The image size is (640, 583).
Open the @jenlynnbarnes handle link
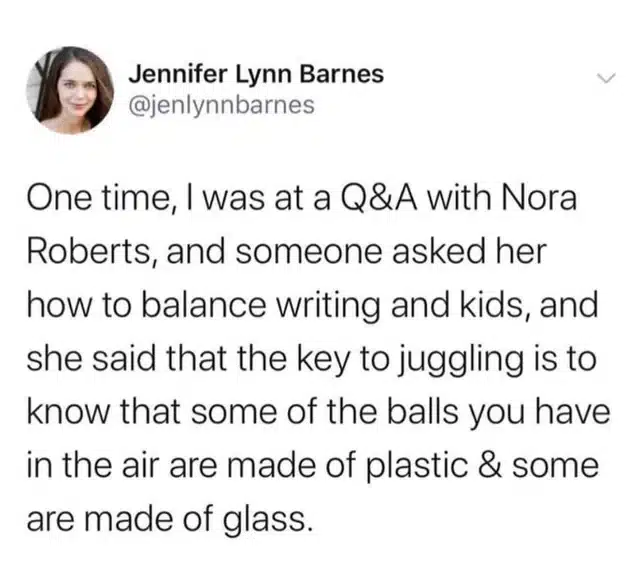(x=222, y=105)
